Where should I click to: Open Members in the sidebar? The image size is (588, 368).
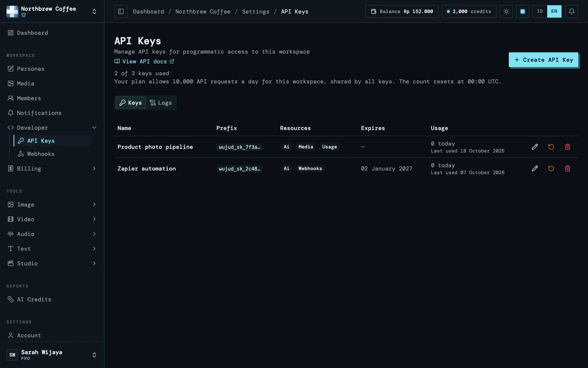point(52,98)
